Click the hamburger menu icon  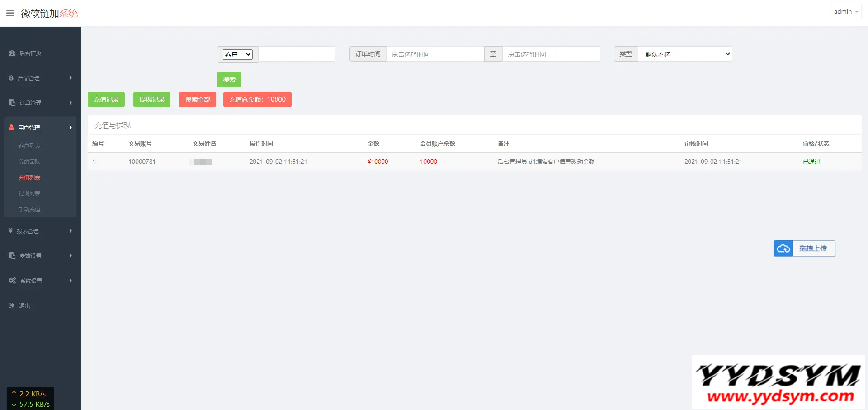coord(10,13)
